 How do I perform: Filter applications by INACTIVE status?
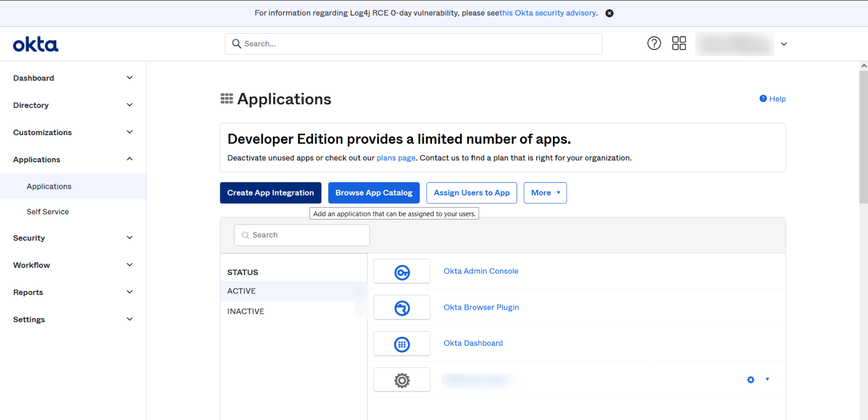coord(246,311)
